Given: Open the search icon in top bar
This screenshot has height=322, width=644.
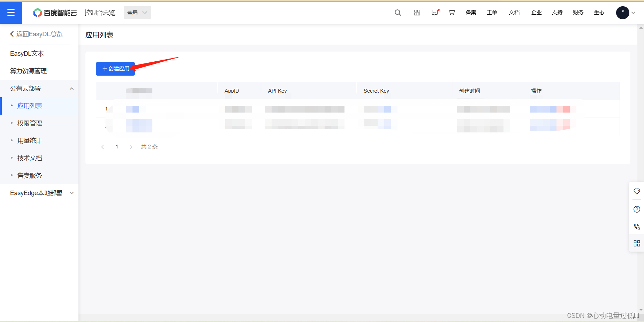Looking at the screenshot, I should 398,13.
